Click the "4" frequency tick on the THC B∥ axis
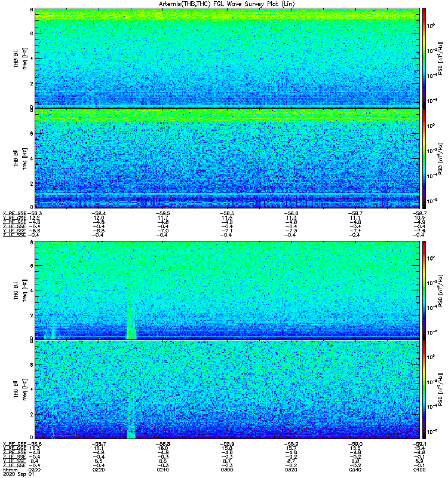 [32, 390]
